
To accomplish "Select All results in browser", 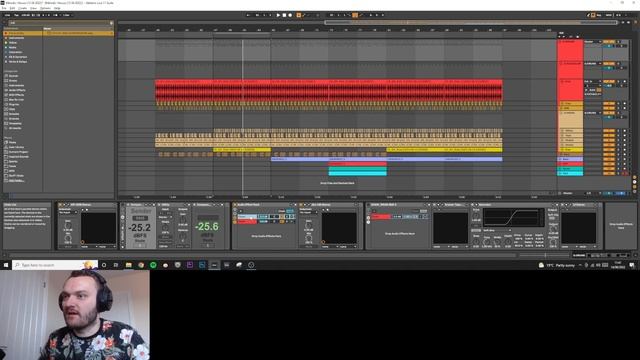I will [15, 128].
